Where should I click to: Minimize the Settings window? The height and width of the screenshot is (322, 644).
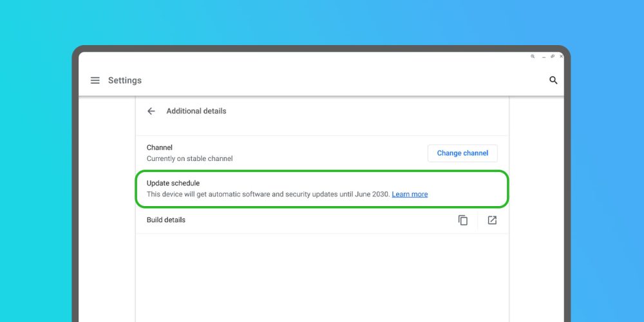pos(544,57)
